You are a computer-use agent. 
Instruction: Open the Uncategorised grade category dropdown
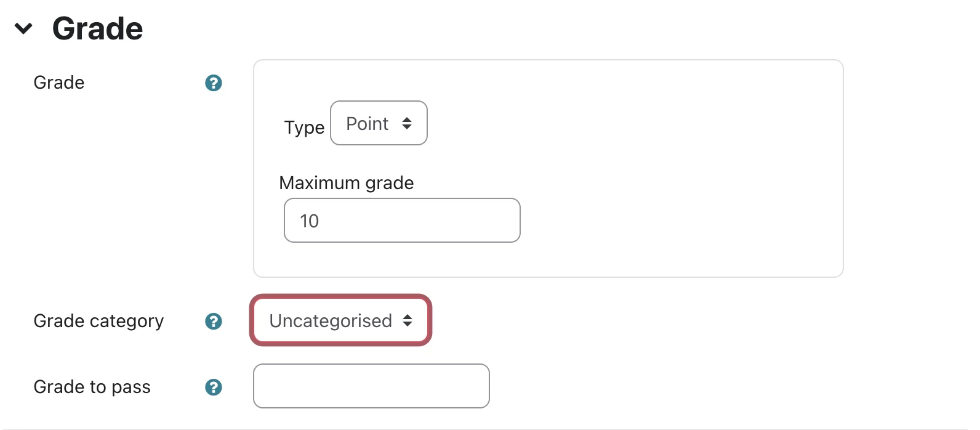(340, 320)
